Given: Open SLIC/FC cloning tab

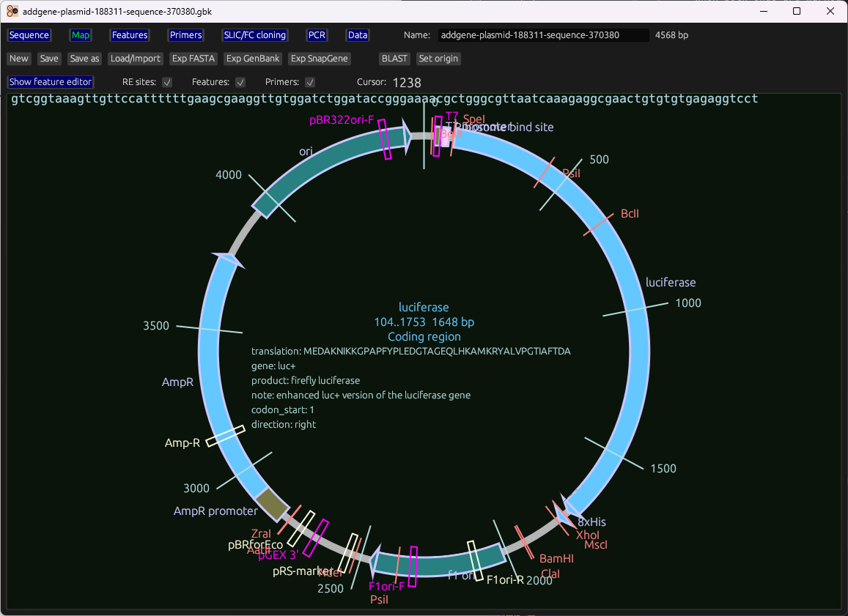Looking at the screenshot, I should pos(255,35).
